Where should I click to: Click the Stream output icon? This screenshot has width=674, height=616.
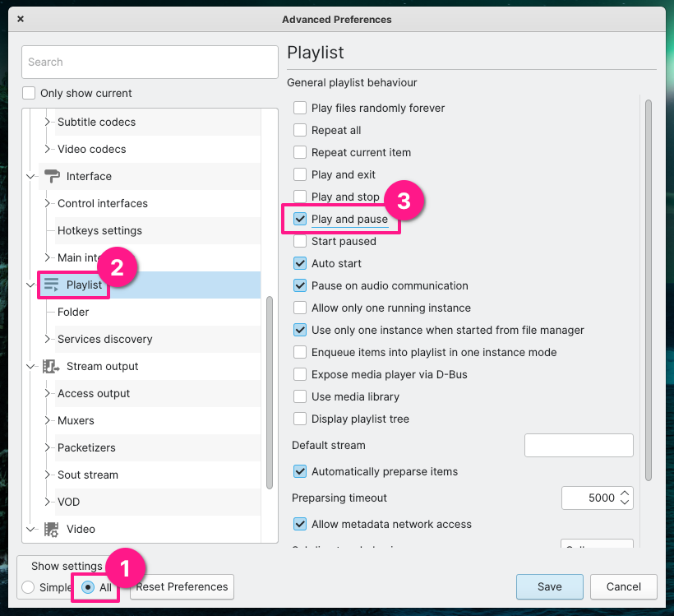pyautogui.click(x=51, y=367)
